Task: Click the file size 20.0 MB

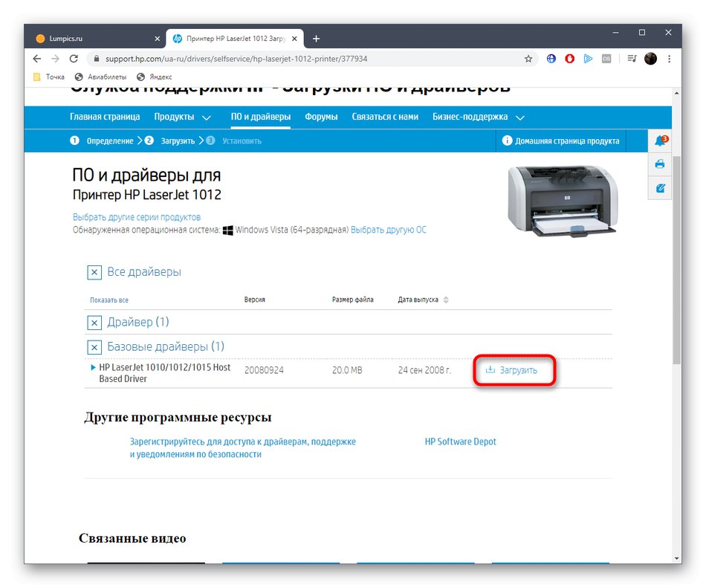Action: point(347,370)
